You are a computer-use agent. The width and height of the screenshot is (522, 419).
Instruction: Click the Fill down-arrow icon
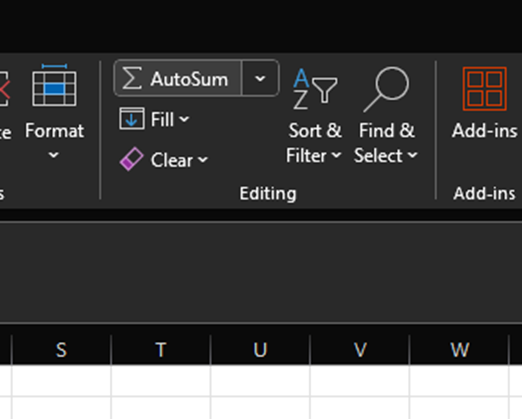[x=132, y=119]
